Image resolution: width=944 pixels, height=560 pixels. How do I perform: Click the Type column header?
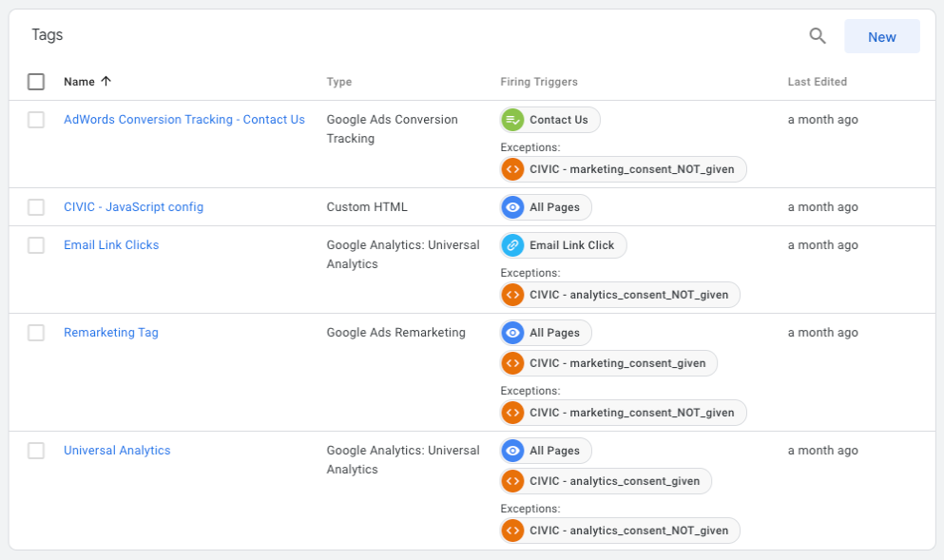tap(339, 82)
